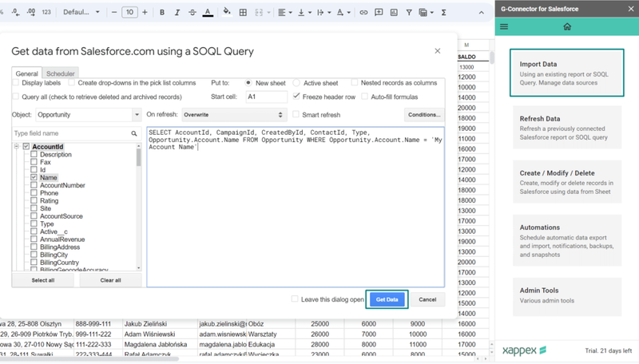Click the Type field name search box
The image size is (639, 364).
point(71,133)
